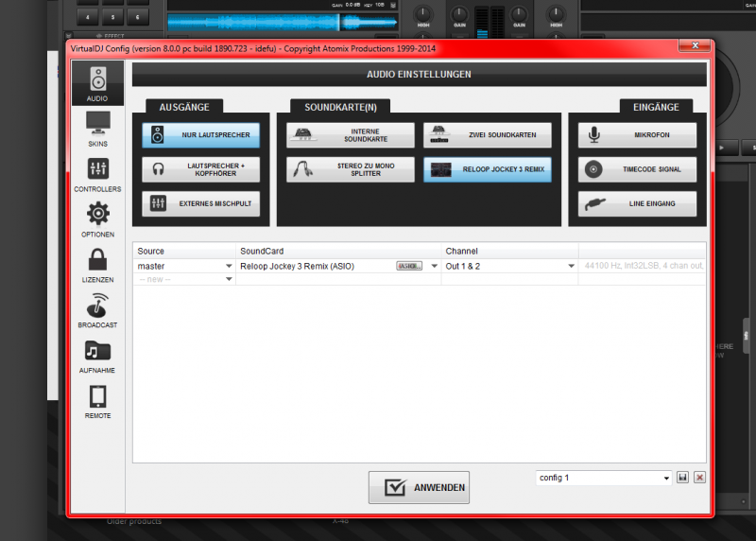The height and width of the screenshot is (541, 756).
Task: Enable Line Eingang input
Action: (637, 203)
